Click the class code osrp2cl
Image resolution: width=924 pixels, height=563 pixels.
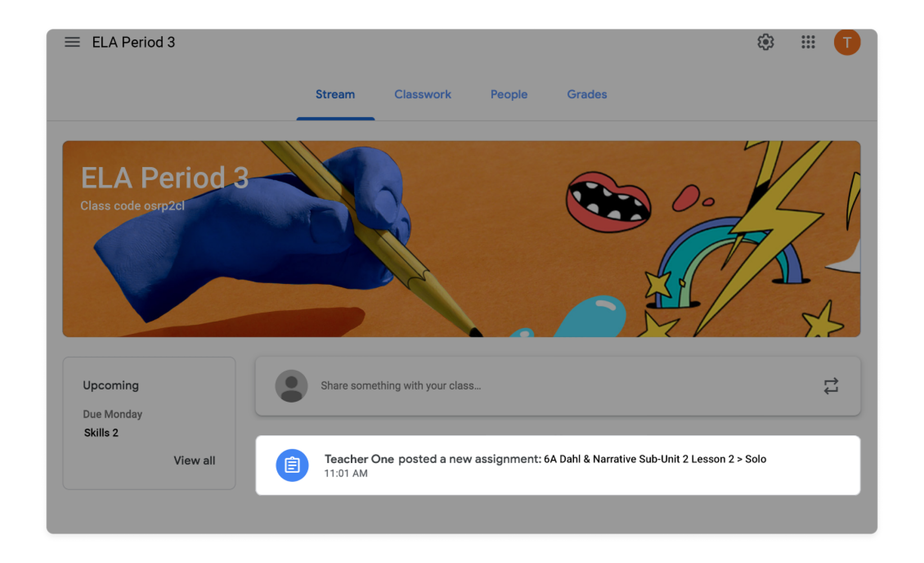pyautogui.click(x=132, y=206)
